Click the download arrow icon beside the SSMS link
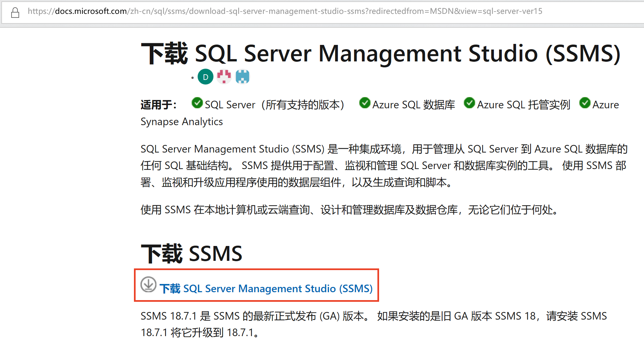Image resolution: width=644 pixels, height=348 pixels. 148,285
